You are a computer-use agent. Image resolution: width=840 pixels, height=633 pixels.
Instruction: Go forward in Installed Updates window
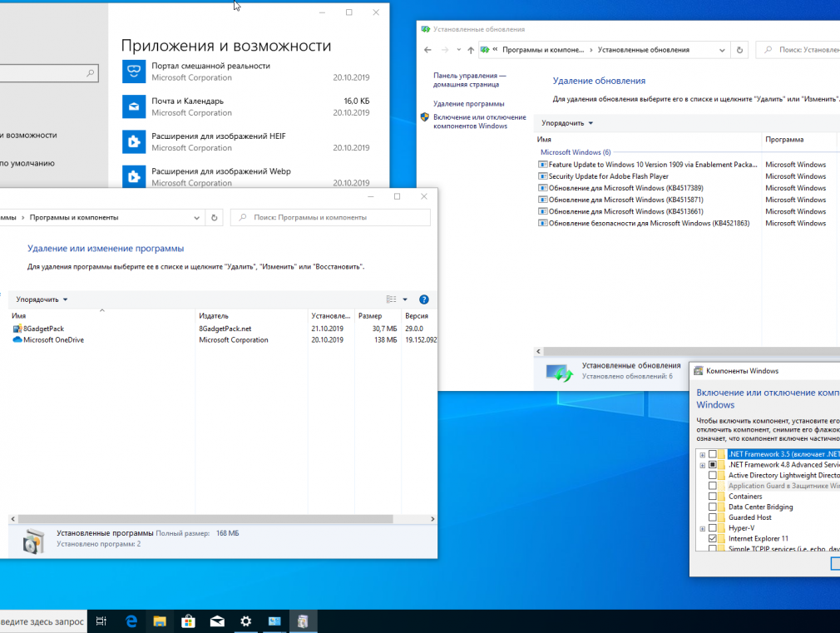pyautogui.click(x=445, y=50)
